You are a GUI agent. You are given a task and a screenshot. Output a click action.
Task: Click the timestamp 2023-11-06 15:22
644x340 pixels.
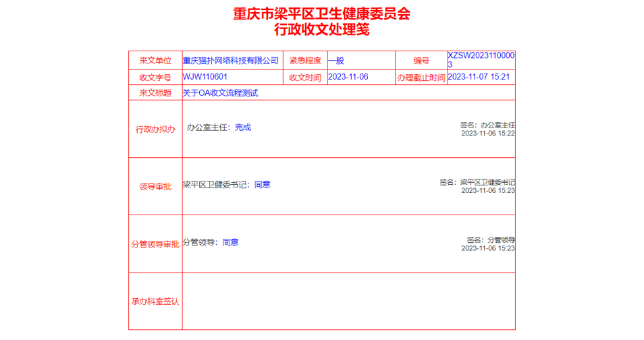click(488, 134)
